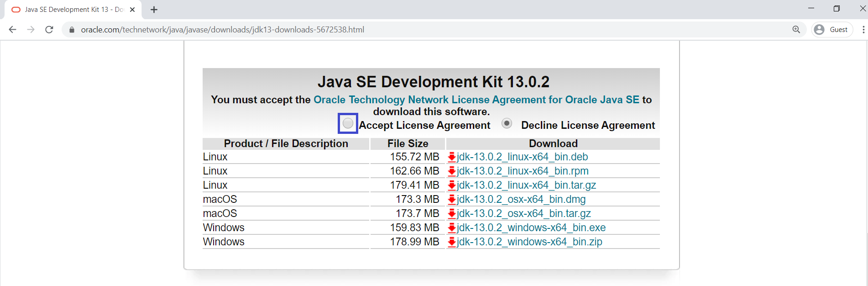Switch to the Java SE Development Kit 13 tab
Screen dimensions: 868x286
coord(73,10)
